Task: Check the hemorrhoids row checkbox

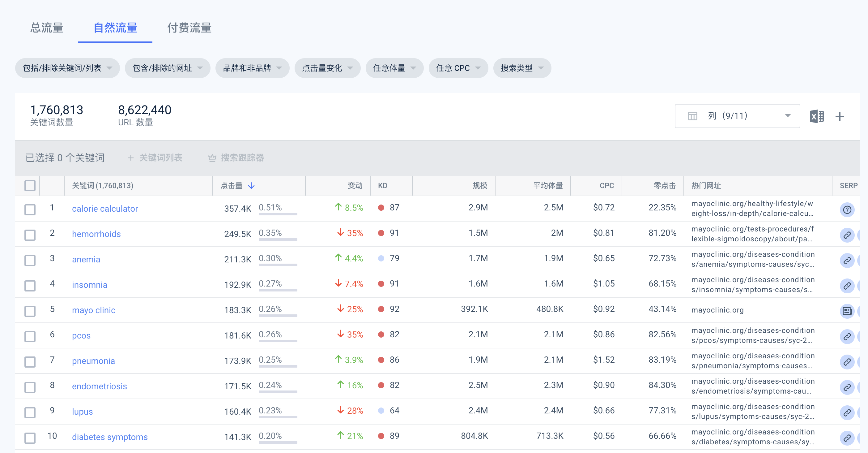Action: (30, 235)
